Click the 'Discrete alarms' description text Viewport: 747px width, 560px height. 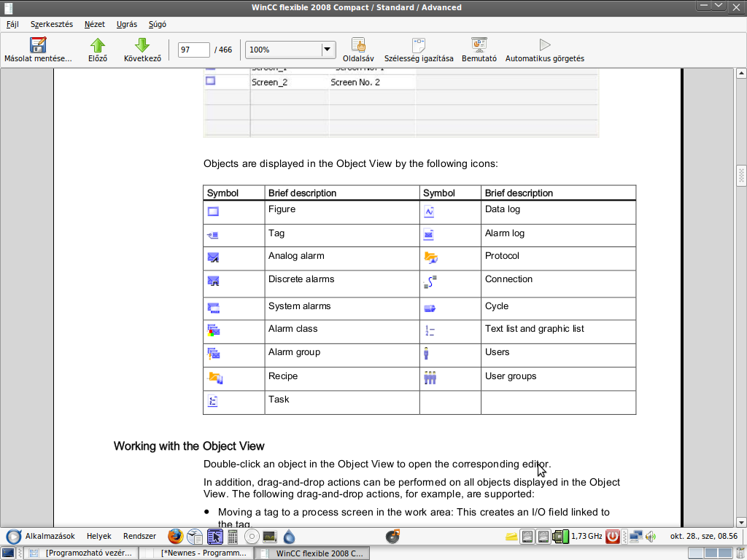point(301,279)
